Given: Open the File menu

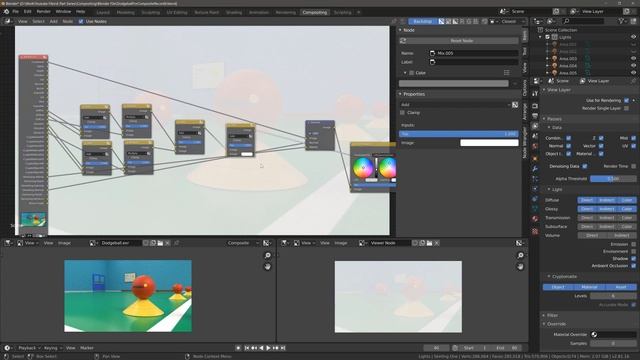Looking at the screenshot, I should point(16,12).
